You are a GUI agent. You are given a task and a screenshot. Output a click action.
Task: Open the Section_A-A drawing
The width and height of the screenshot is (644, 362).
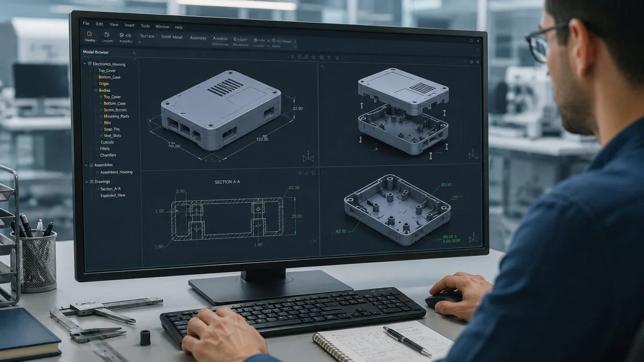click(x=111, y=189)
